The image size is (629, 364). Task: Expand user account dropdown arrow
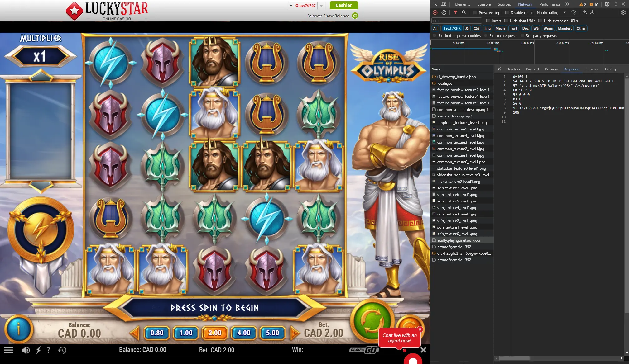pos(321,6)
